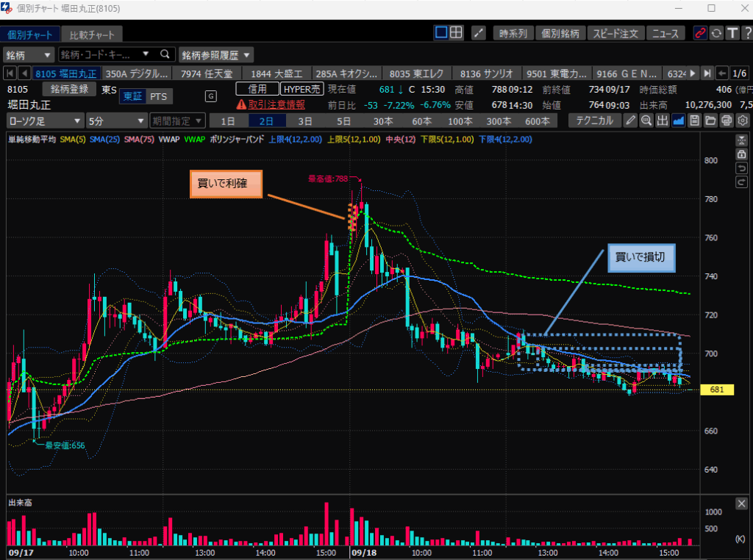Undo with the chart undo arrow
This screenshot has width=753, height=560.
coord(742,169)
